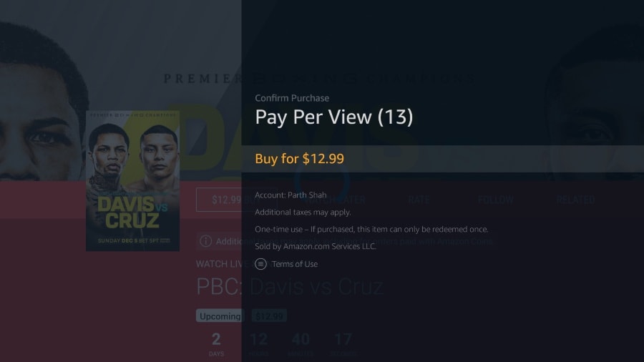This screenshot has width=644, height=362.
Task: Open the Terms of Use link
Action: click(x=295, y=264)
